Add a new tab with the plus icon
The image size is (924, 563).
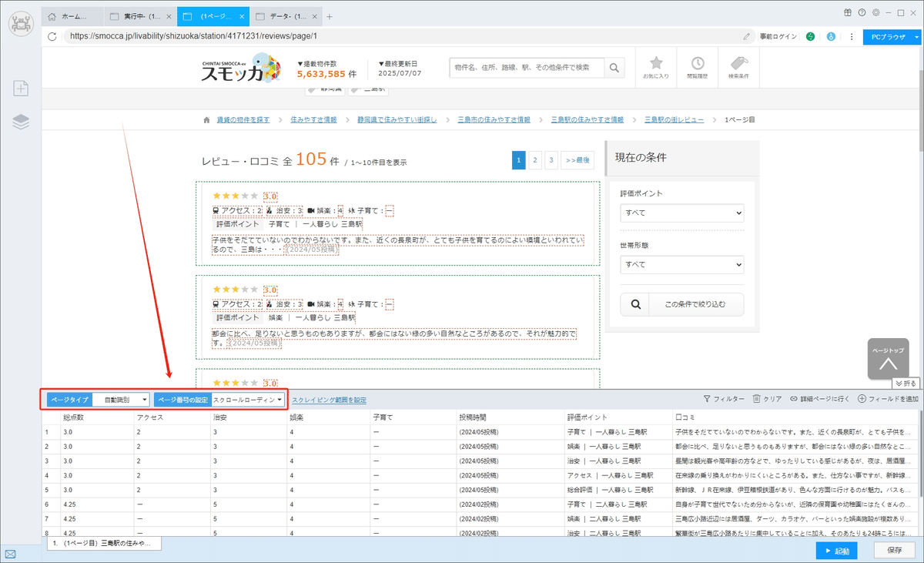(x=330, y=16)
